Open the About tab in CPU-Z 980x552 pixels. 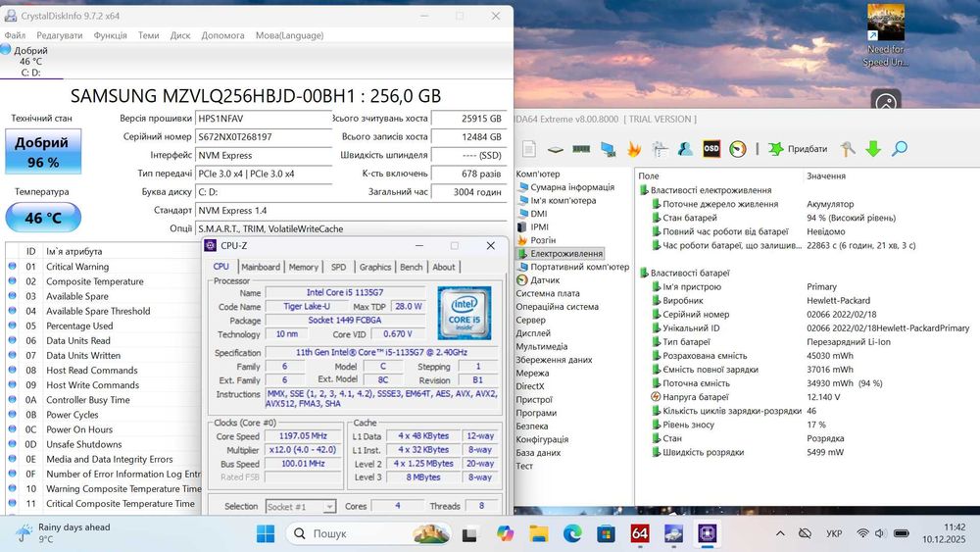(444, 267)
